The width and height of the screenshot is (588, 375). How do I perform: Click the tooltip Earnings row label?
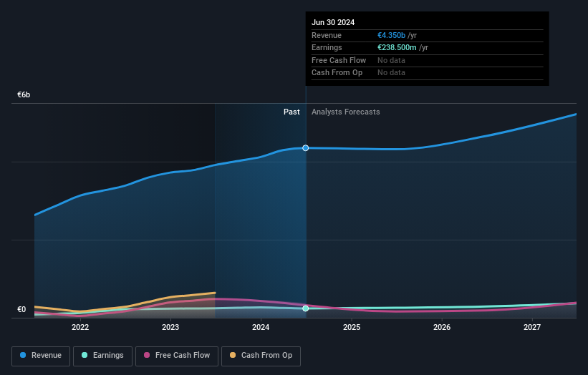point(327,47)
